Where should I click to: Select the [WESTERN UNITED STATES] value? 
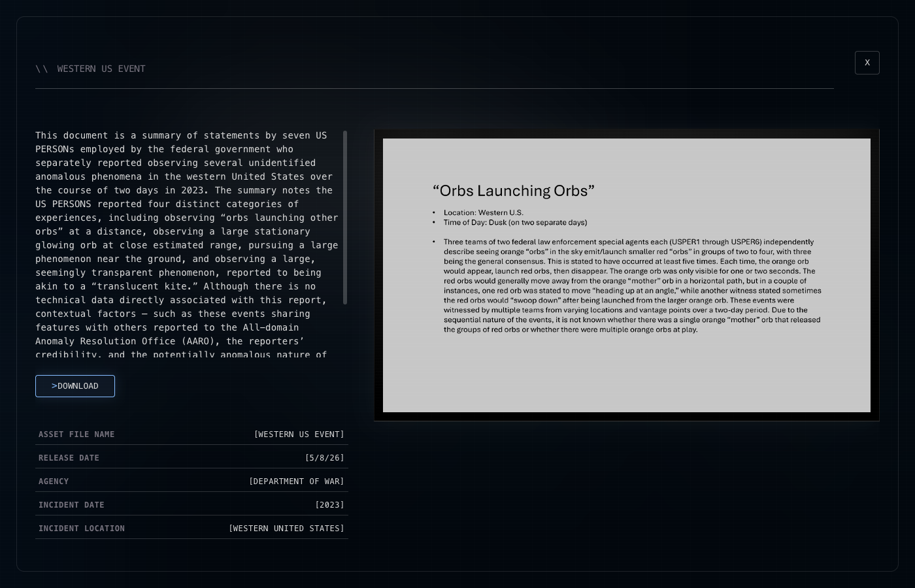[286, 529]
